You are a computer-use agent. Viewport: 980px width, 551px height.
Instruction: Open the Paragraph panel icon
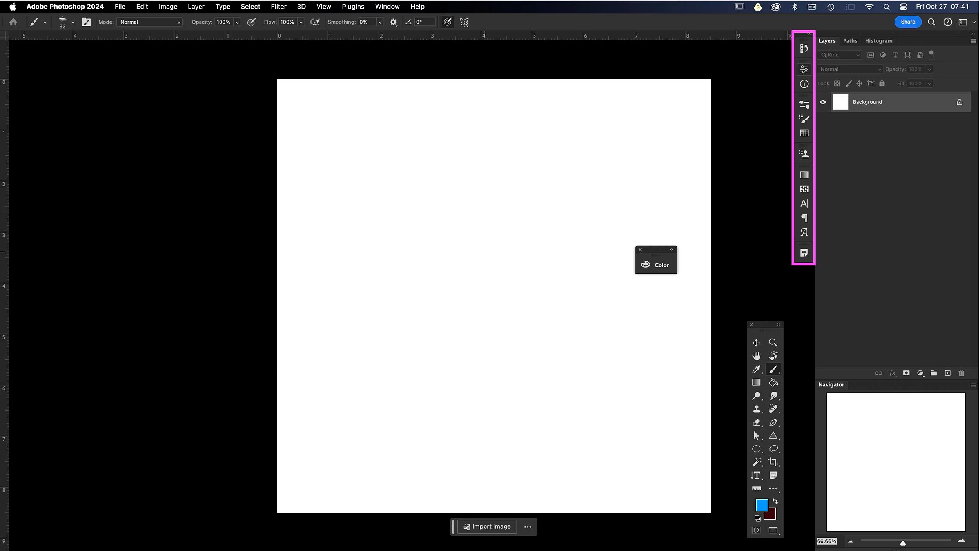click(x=804, y=218)
